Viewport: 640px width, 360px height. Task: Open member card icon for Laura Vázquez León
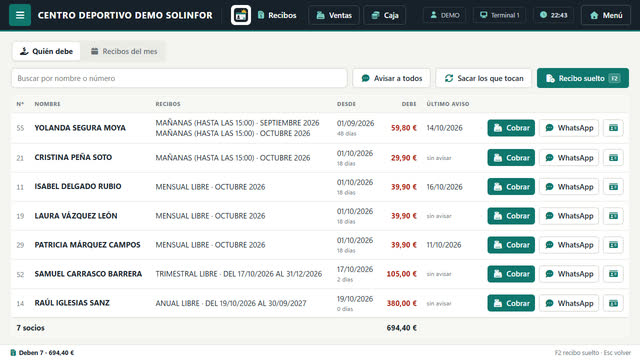click(613, 216)
